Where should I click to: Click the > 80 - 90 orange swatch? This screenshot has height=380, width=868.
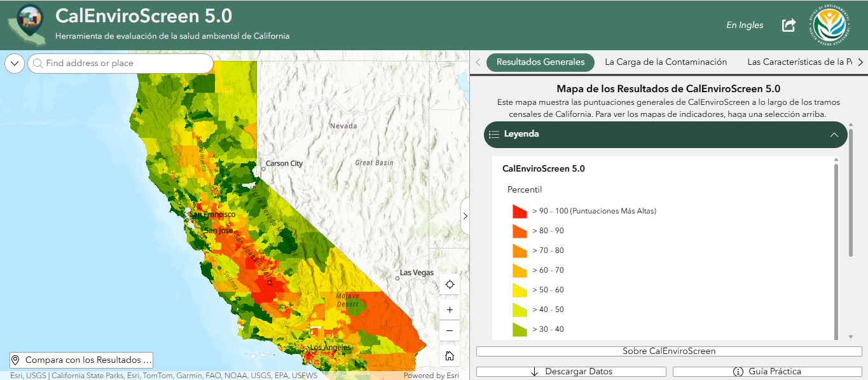click(x=520, y=231)
